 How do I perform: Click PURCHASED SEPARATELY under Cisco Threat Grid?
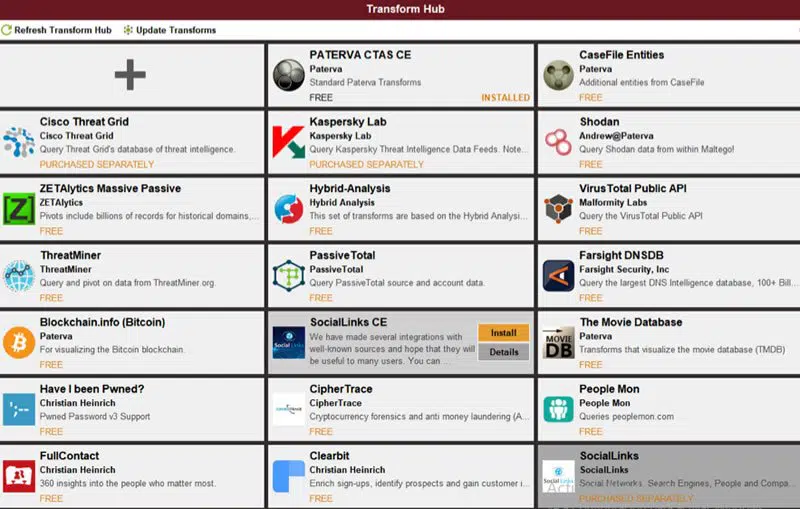[97, 164]
